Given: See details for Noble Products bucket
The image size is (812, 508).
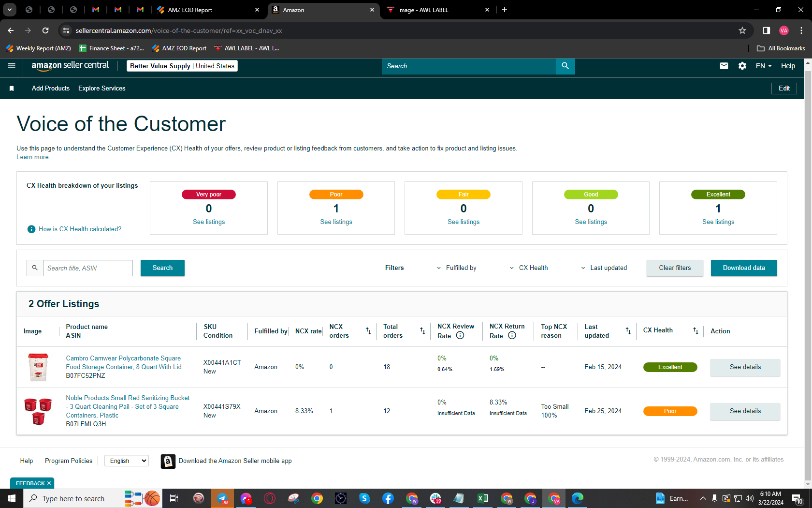Looking at the screenshot, I should point(745,411).
